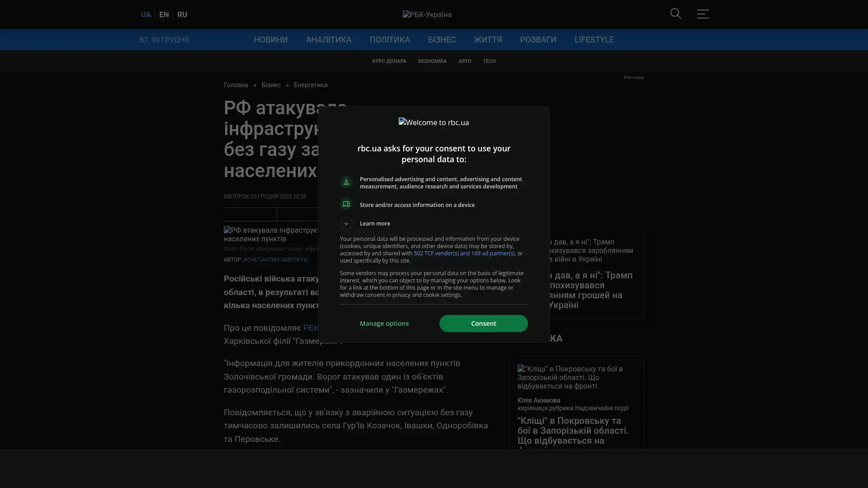Open the БІЗНЕС menu section
Screen dimensions: 868x488
point(442,40)
